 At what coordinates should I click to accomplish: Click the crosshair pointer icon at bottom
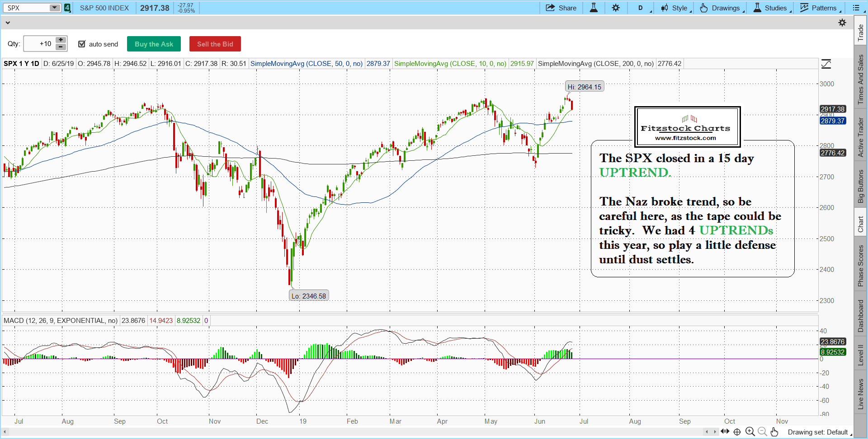737,432
